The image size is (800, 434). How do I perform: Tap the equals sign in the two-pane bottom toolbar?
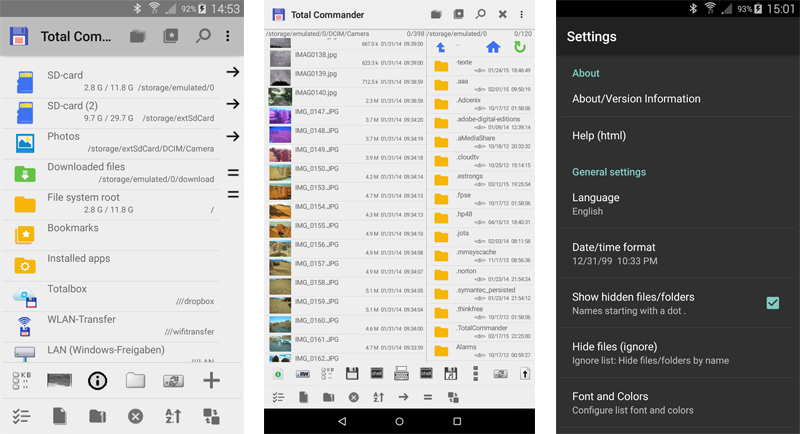click(428, 397)
